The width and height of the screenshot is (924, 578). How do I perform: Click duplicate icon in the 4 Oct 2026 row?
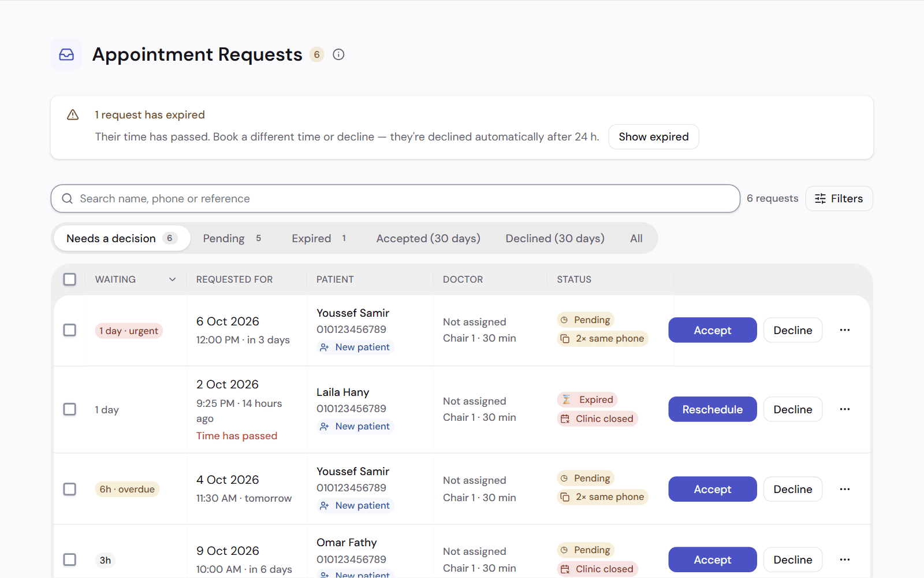tap(565, 497)
